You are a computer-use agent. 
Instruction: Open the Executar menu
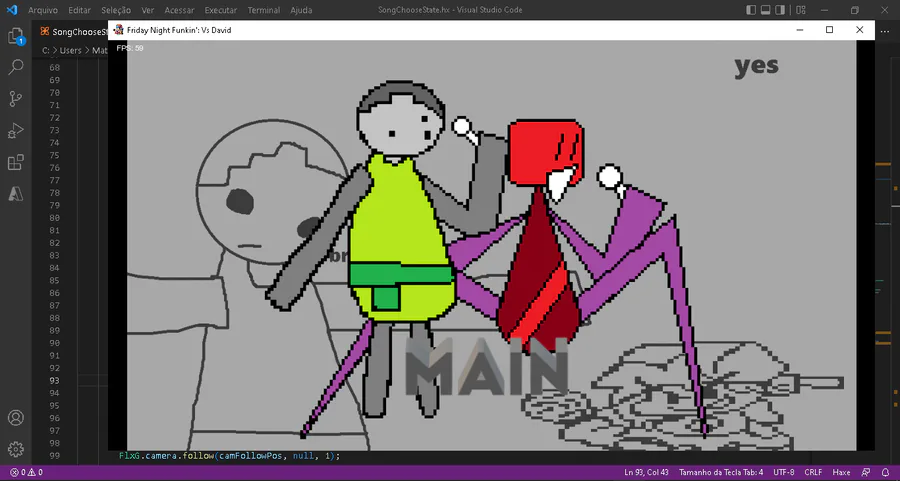[220, 10]
